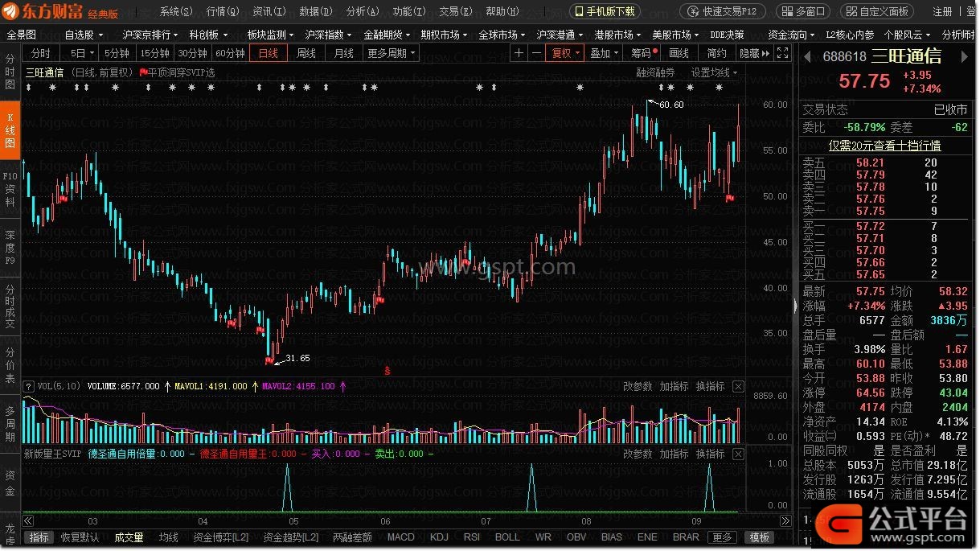
Task: Go to previous stock with left arrow
Action: [808, 57]
